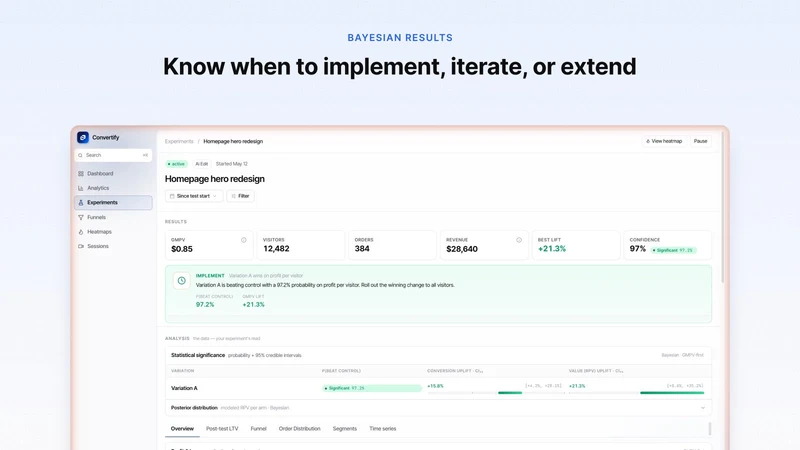Click the Dashboard grid icon
This screenshot has height=450, width=800.
[81, 173]
